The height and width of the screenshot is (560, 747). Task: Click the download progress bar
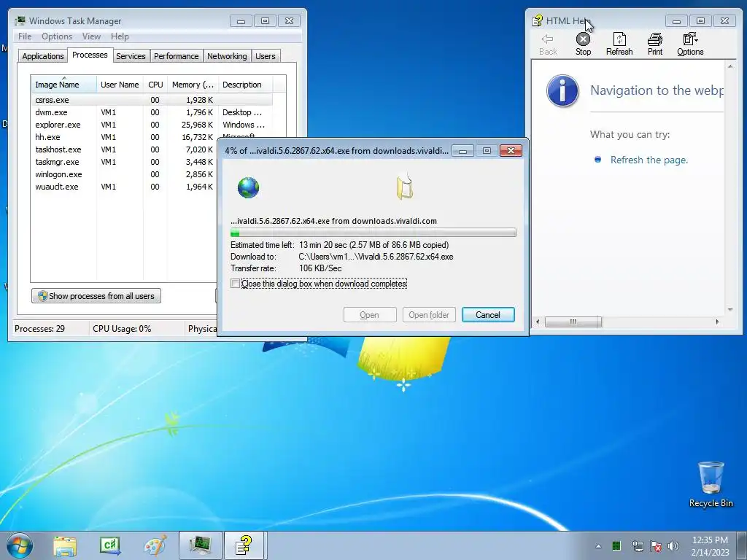pos(373,233)
